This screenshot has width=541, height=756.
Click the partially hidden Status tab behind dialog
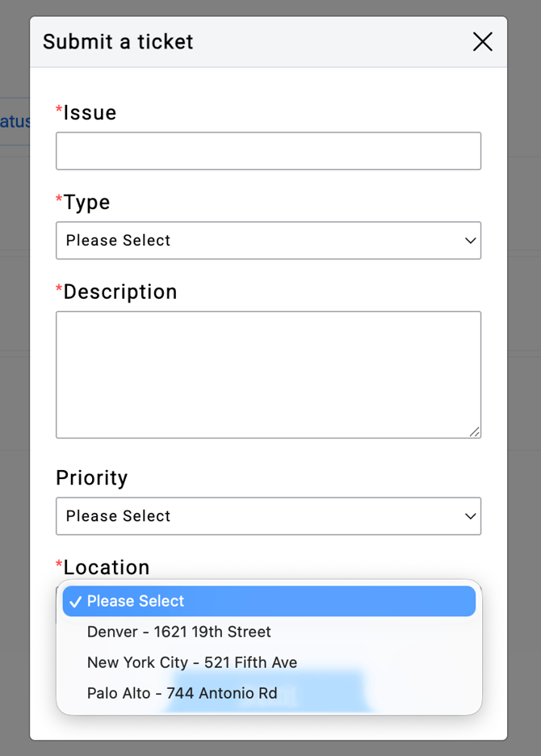(x=15, y=122)
